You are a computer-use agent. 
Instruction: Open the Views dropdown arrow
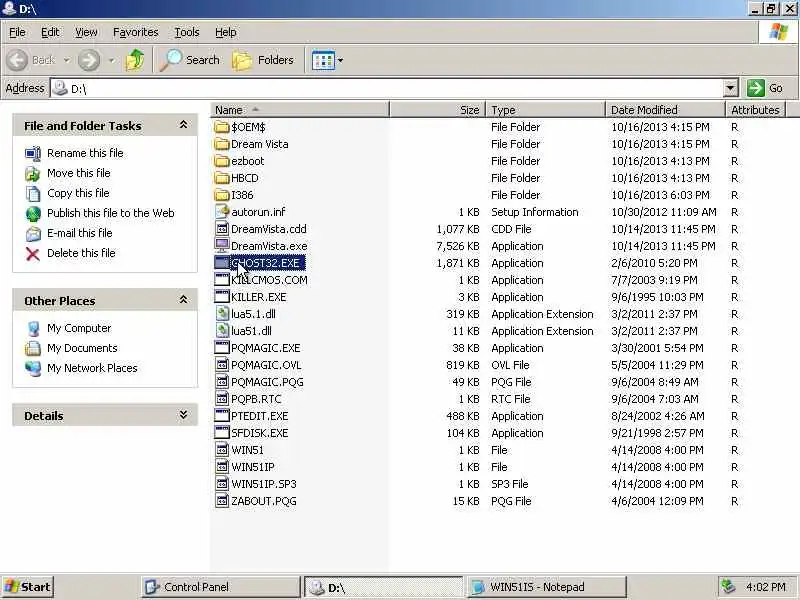340,60
